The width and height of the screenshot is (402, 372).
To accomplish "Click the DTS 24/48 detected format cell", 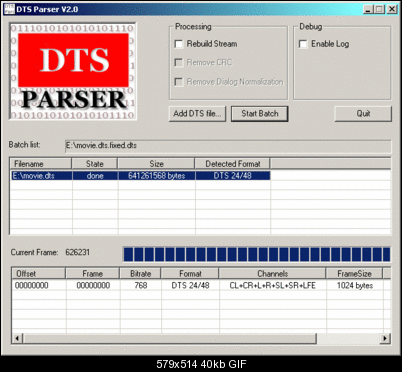I will pos(233,176).
